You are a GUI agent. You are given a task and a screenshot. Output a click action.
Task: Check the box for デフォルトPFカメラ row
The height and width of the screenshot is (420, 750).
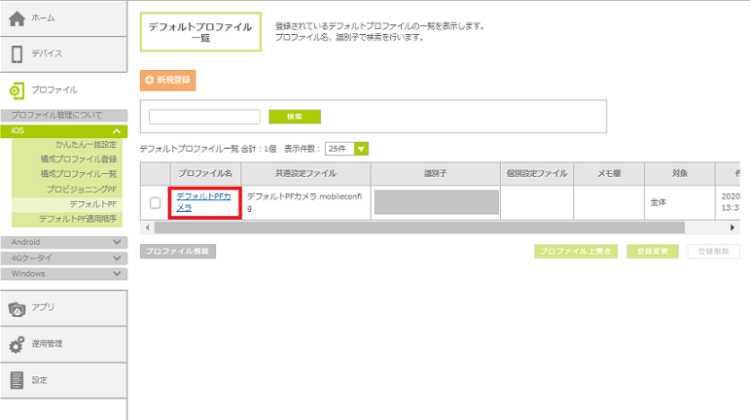[155, 203]
